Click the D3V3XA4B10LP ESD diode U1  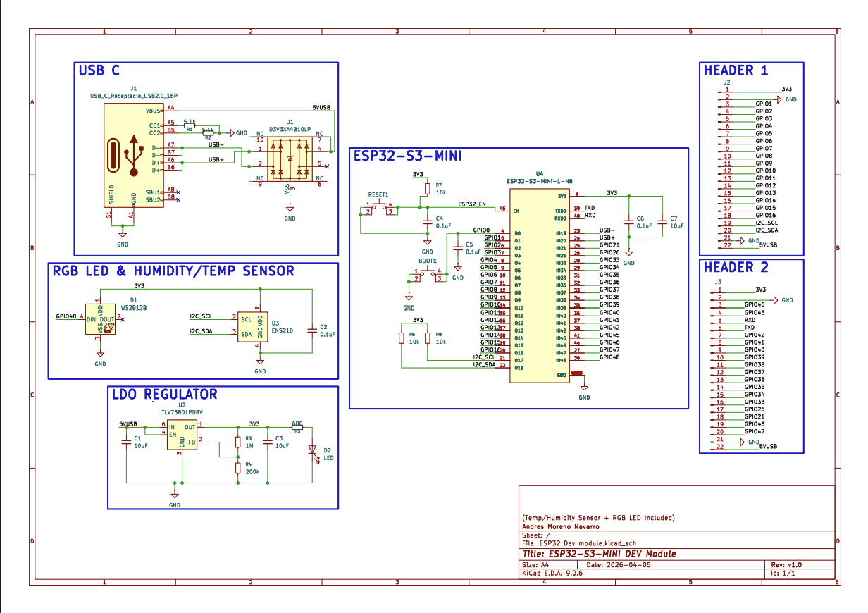(289, 159)
